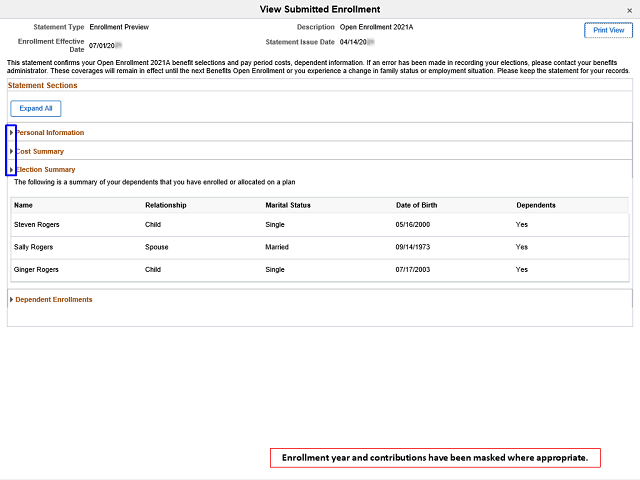This screenshot has width=640, height=480.
Task: Select the Steven Rogers name cell
Action: tap(38, 226)
